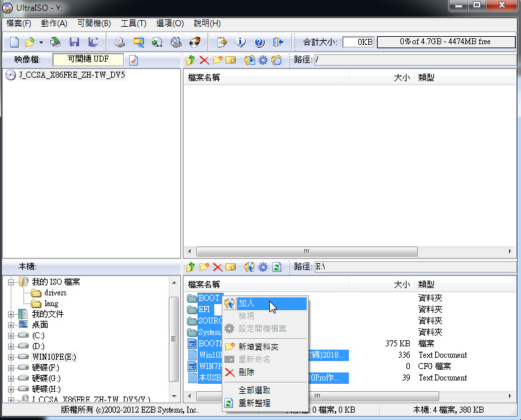Click the Mount to virtual drive icon
Viewport: 521px width, 420px height.
point(157,42)
